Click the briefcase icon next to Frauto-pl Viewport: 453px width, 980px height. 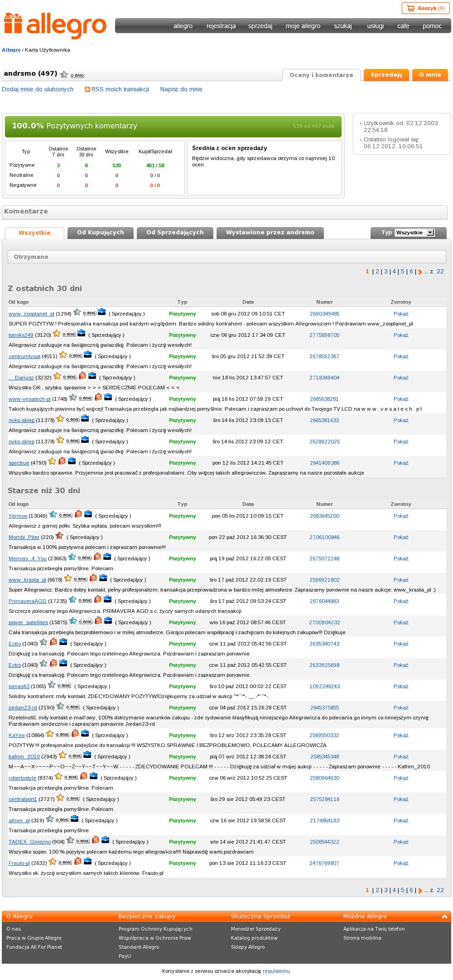88,861
